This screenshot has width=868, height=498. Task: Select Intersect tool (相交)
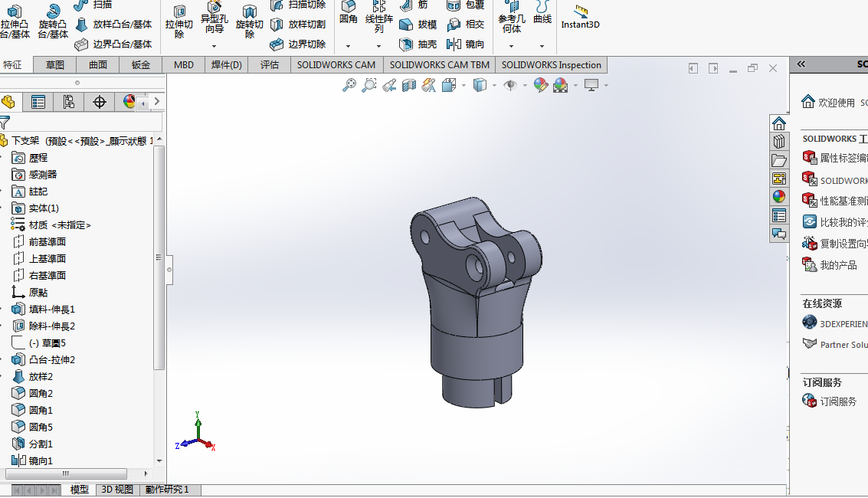pos(466,25)
